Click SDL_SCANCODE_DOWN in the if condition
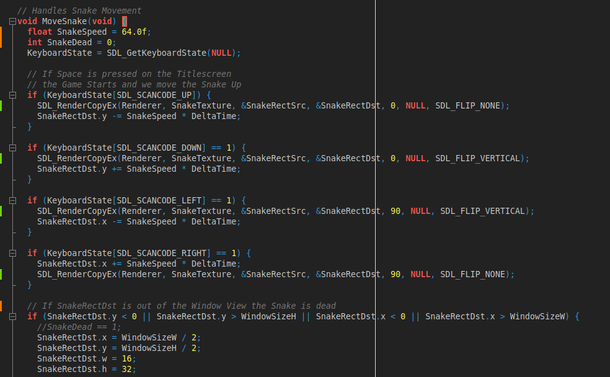This screenshot has width=610, height=377. pos(159,148)
